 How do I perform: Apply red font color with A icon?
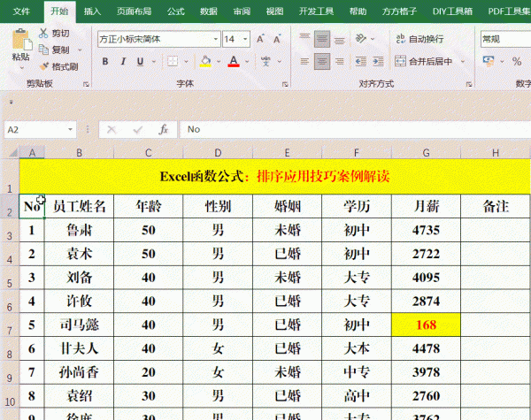click(234, 61)
